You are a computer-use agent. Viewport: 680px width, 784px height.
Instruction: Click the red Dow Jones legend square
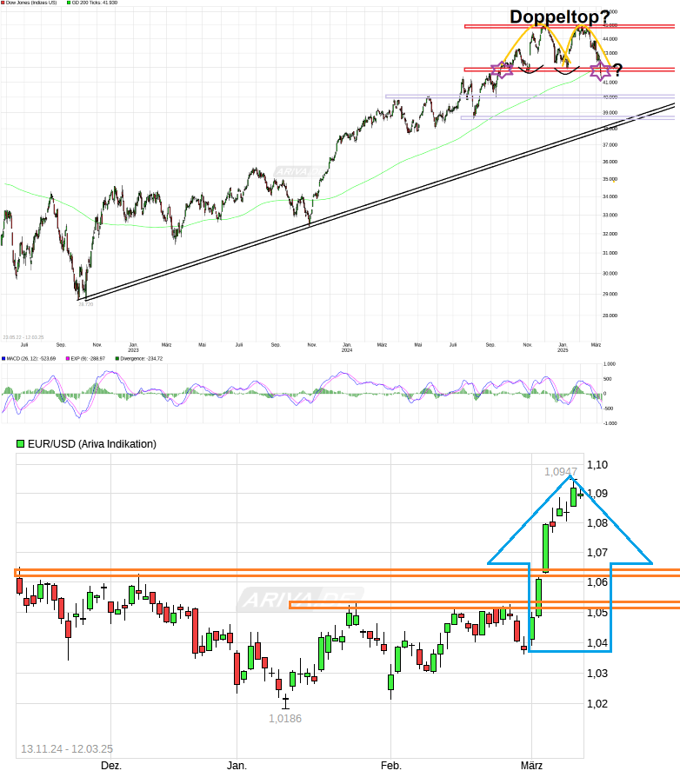click(3, 3)
